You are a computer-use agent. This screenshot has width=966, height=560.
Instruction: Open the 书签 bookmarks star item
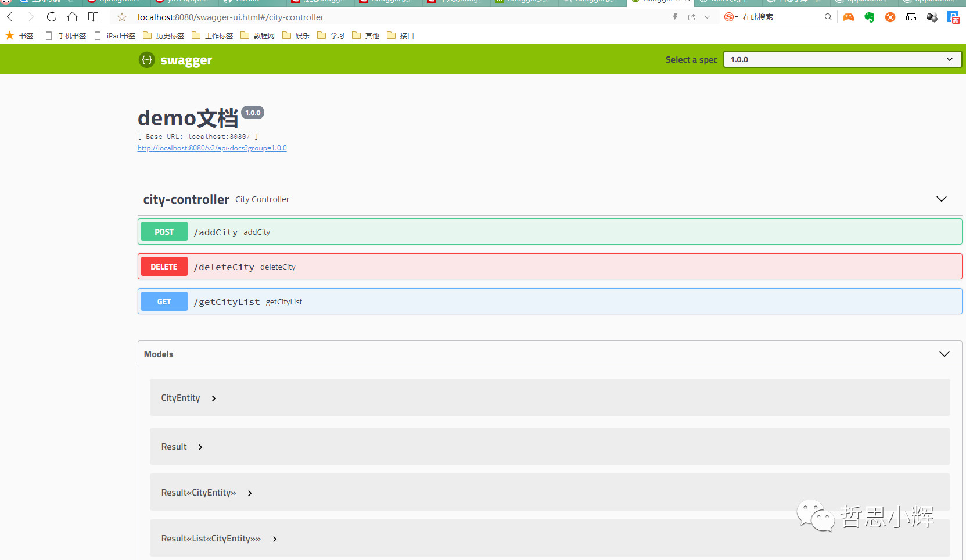[19, 35]
